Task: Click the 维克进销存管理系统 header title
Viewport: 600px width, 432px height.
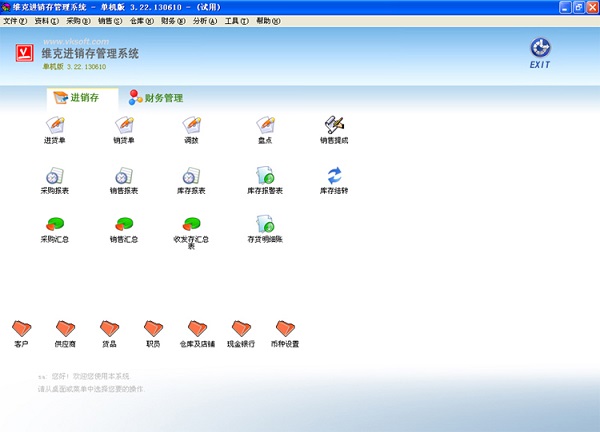Action: tap(90, 53)
